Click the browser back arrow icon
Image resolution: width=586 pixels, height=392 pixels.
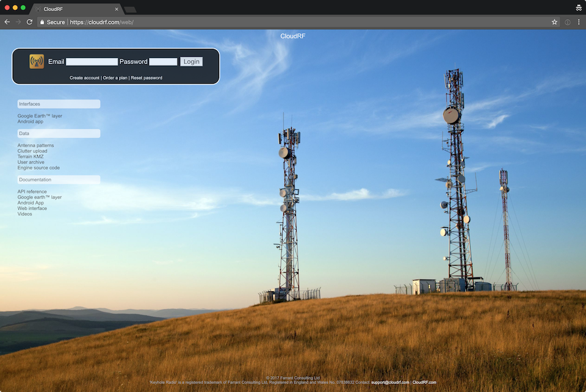click(x=7, y=21)
